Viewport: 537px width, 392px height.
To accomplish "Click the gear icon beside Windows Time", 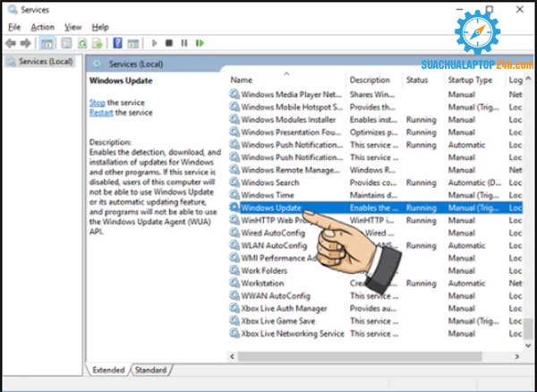I will [234, 195].
